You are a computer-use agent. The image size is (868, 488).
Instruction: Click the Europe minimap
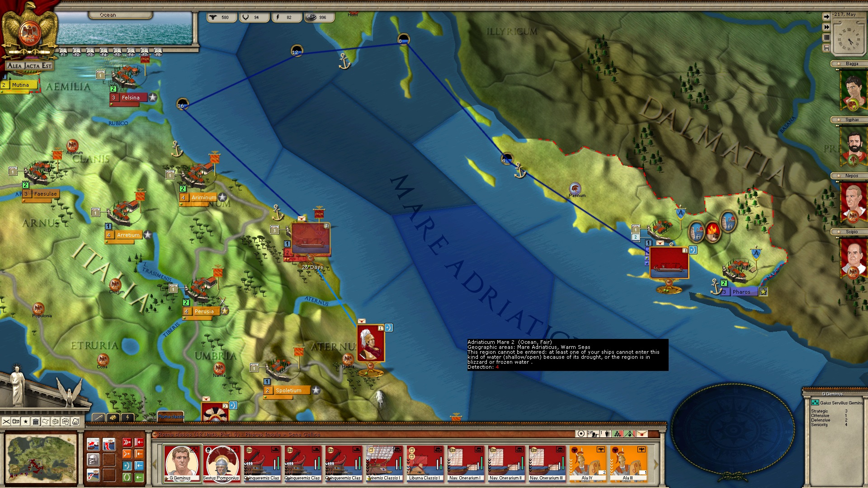pos(41,459)
